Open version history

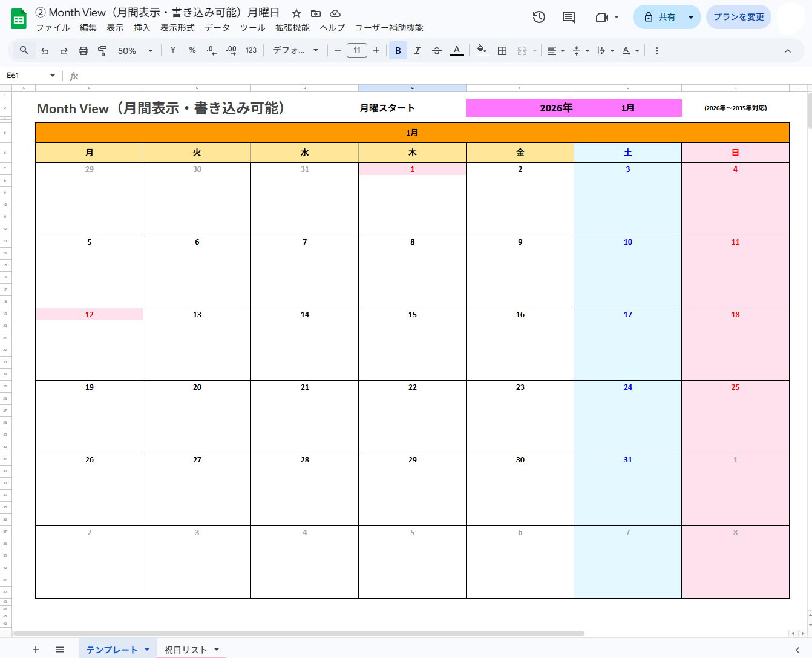[x=539, y=17]
